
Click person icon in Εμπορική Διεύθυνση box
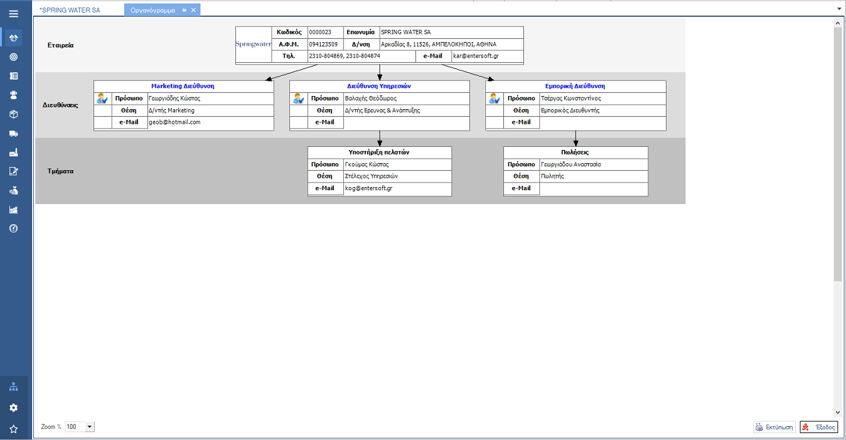coord(495,99)
